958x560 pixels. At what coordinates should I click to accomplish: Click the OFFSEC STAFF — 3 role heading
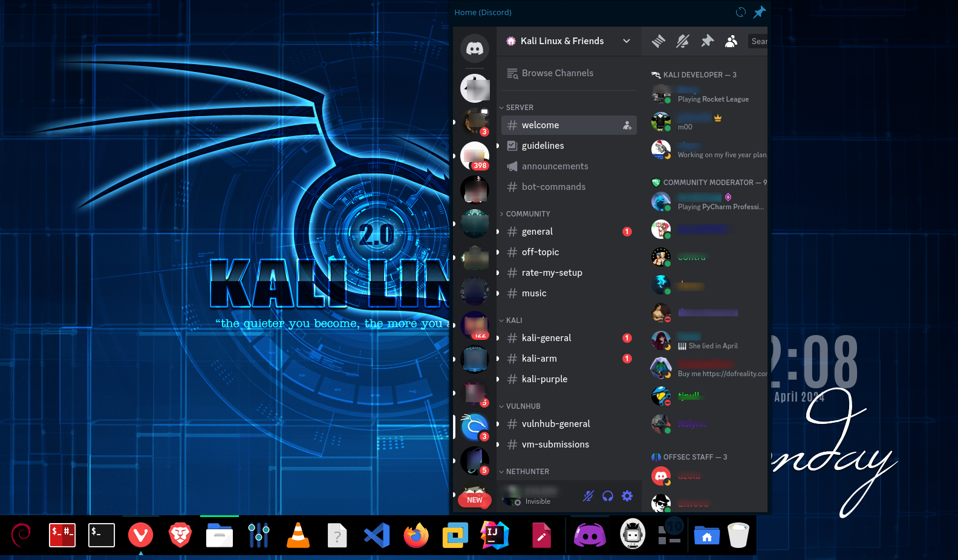point(689,457)
